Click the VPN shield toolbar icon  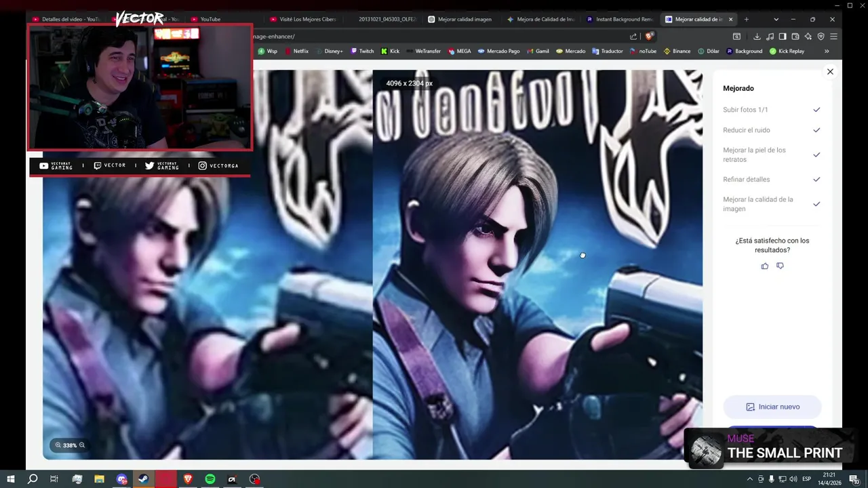pos(821,37)
